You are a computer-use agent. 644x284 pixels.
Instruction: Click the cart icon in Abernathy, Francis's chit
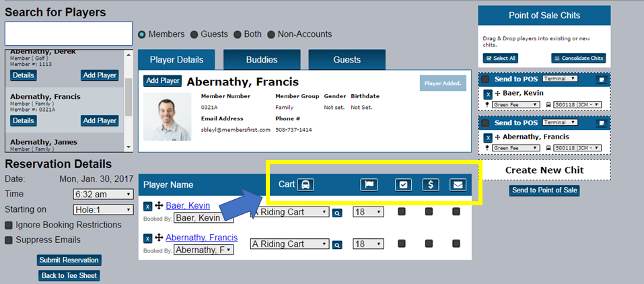click(x=548, y=148)
